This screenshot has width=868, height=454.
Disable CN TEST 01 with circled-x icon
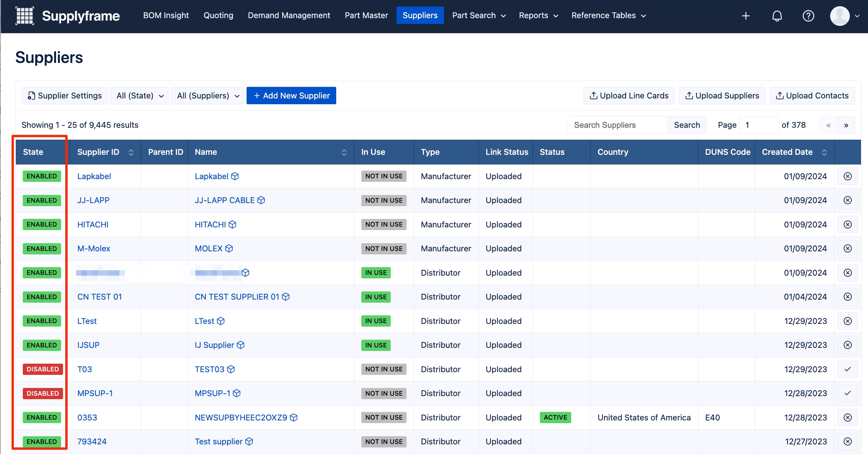(848, 297)
